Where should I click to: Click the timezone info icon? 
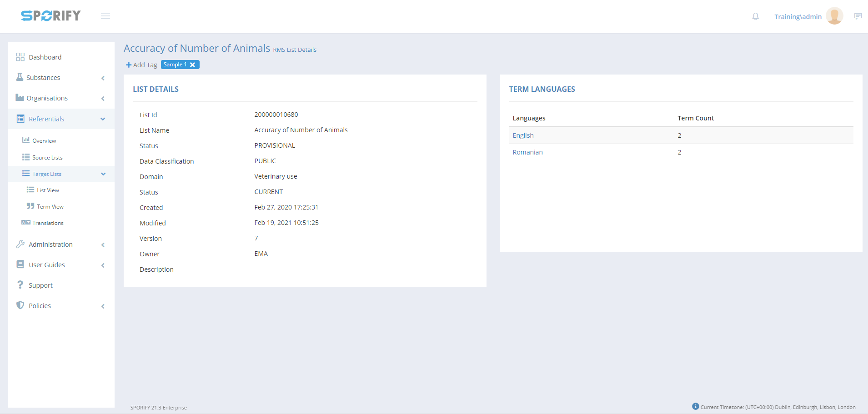(x=695, y=406)
